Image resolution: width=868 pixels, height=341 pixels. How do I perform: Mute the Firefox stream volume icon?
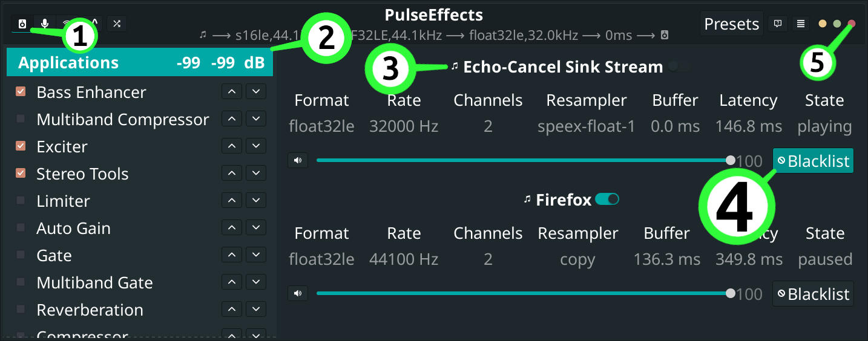(298, 294)
